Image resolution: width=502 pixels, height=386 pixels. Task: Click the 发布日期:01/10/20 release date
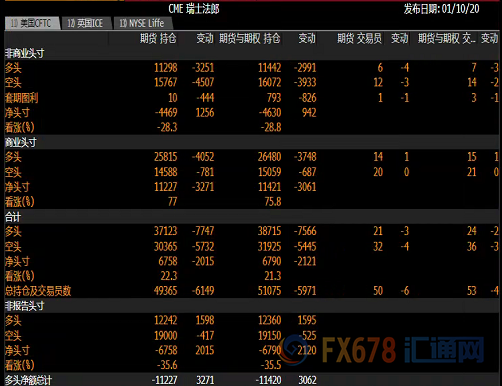point(442,9)
